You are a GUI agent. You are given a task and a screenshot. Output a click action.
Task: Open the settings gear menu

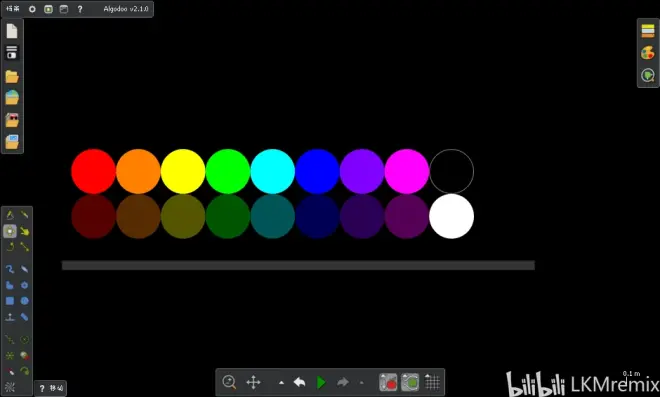click(x=32, y=9)
